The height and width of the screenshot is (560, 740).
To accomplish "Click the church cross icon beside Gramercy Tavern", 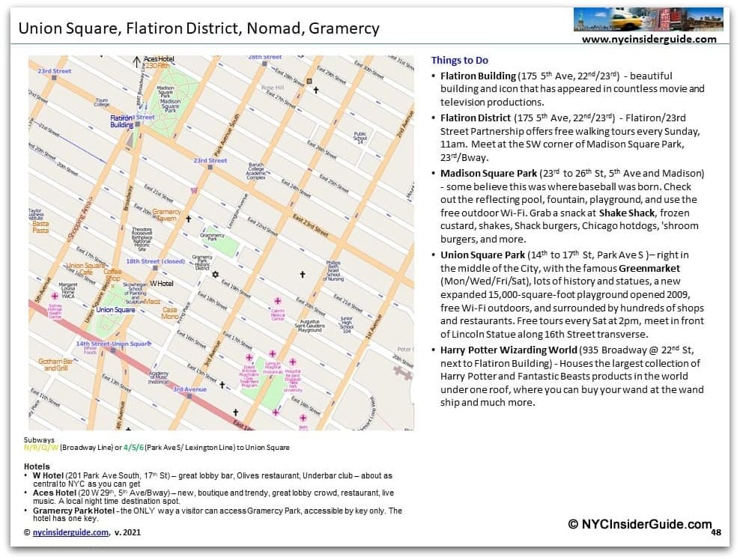I will 188,219.
